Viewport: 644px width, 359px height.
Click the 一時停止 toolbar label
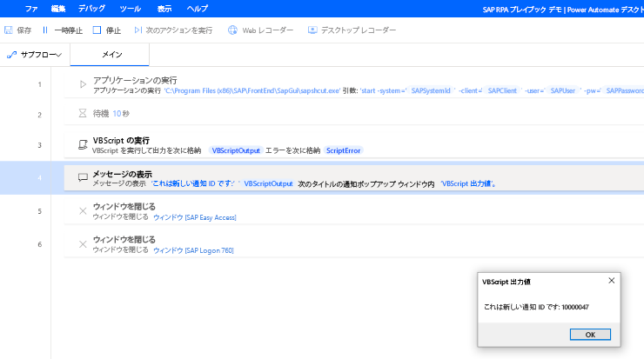tap(69, 30)
